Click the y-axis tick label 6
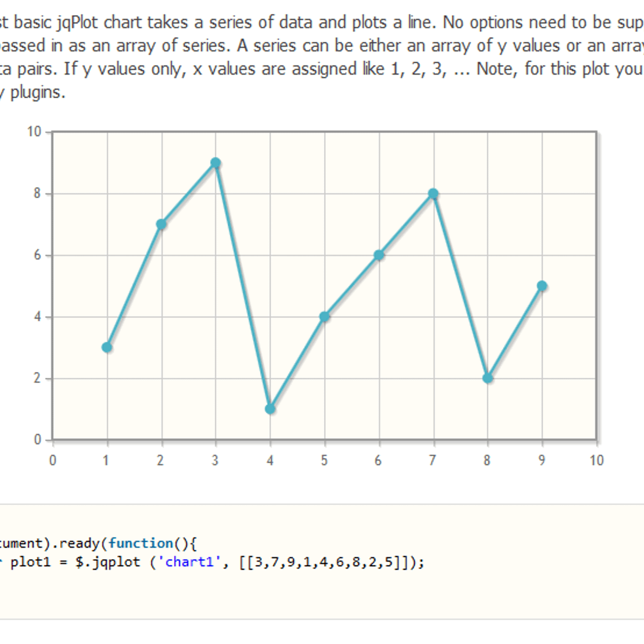 (x=37, y=255)
